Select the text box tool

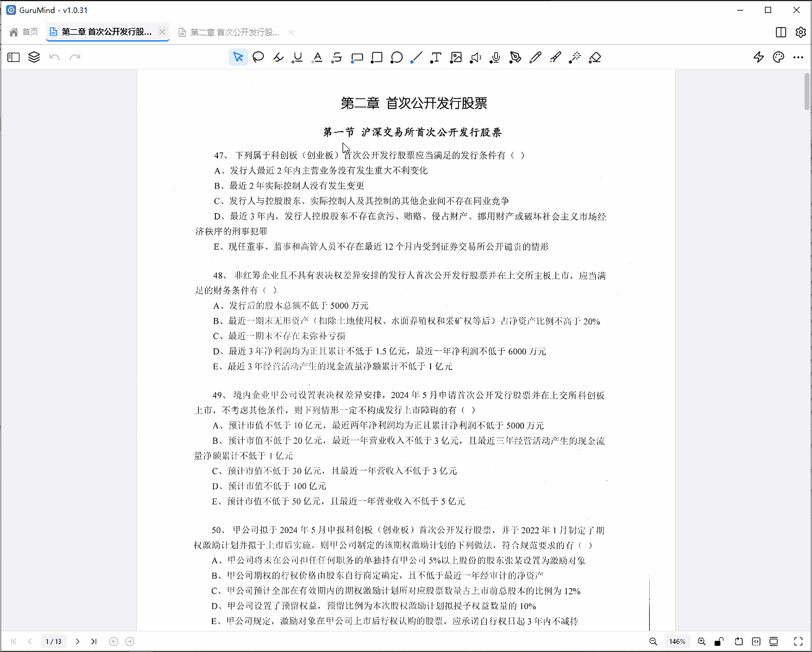click(437, 57)
